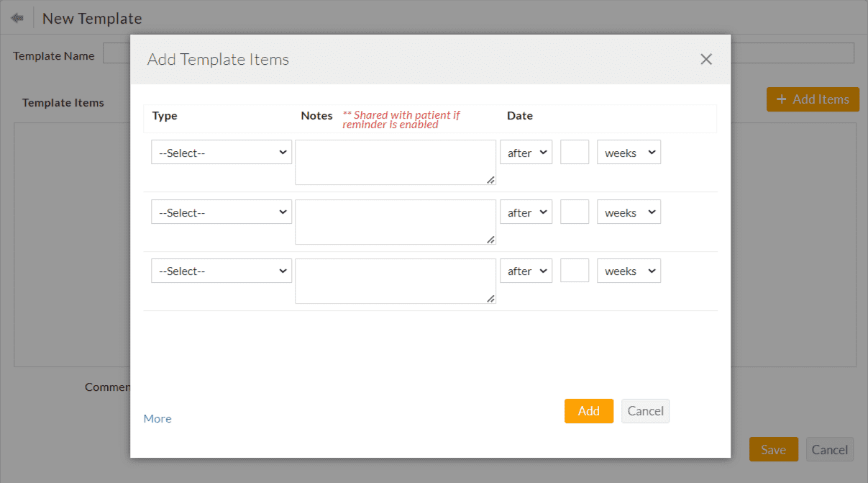Click the first row date number field
This screenshot has height=483, width=868.
pos(575,153)
